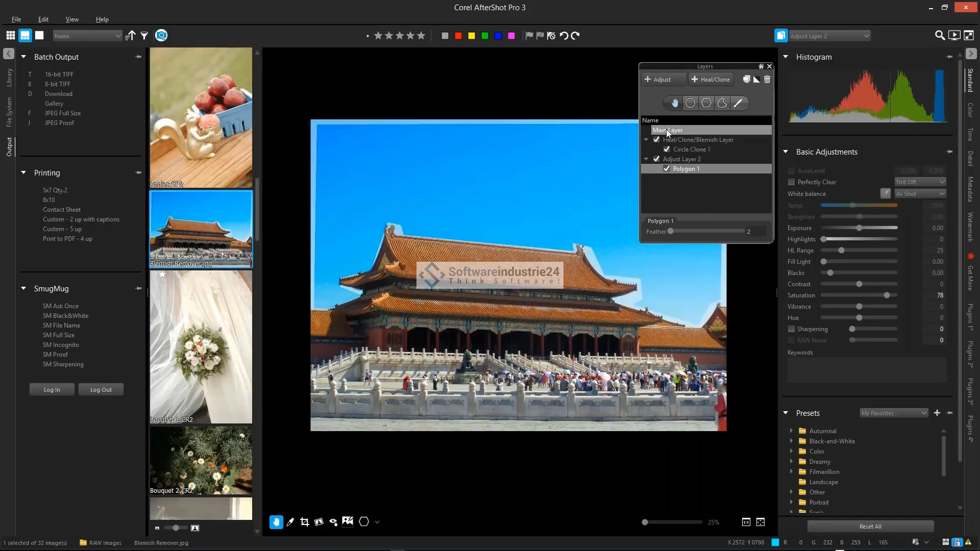Uncheck the Polygon 1 layer checkbox
This screenshot has height=551, width=980.
tap(667, 169)
